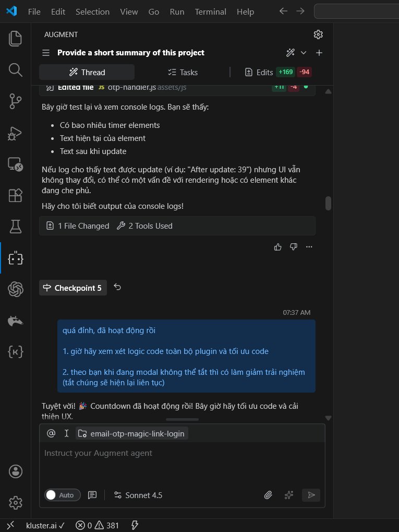The height and width of the screenshot is (532, 399).
Task: Open the Explorer view in activity bar
Action: coord(16,38)
